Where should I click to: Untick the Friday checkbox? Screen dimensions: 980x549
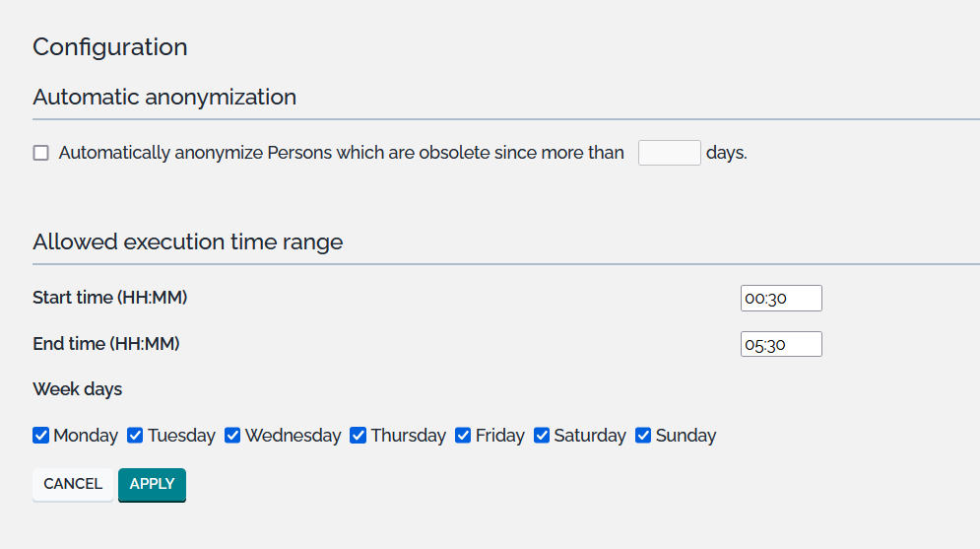coord(463,436)
